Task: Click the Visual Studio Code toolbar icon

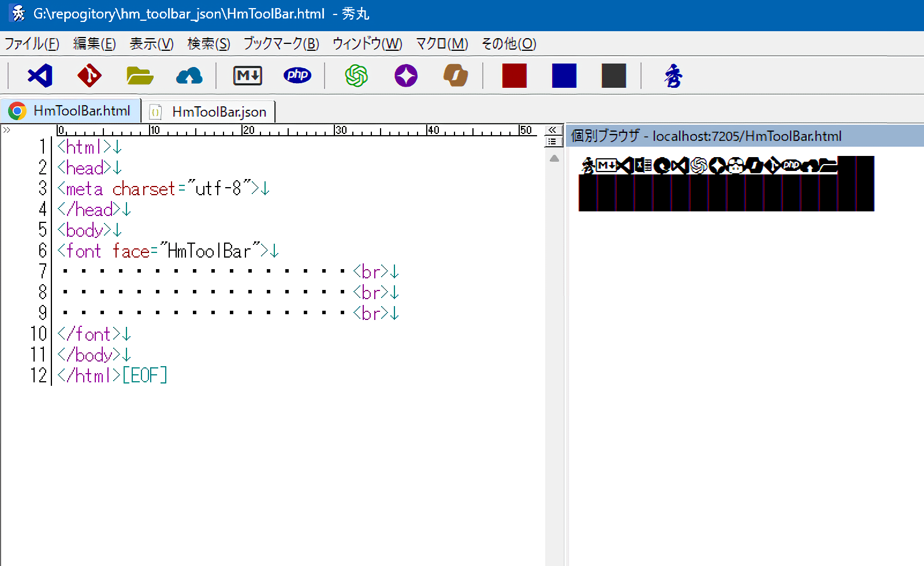Action: [x=40, y=76]
